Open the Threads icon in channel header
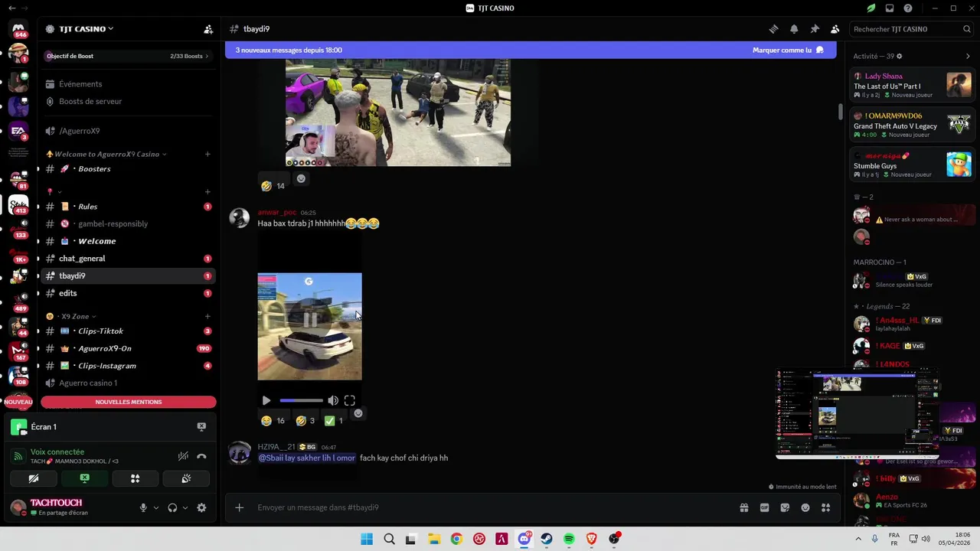980x551 pixels. tap(773, 29)
